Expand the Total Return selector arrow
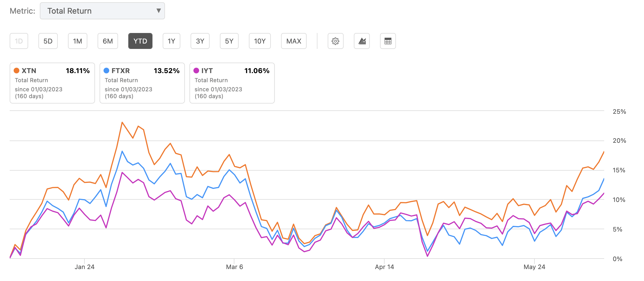 (158, 11)
